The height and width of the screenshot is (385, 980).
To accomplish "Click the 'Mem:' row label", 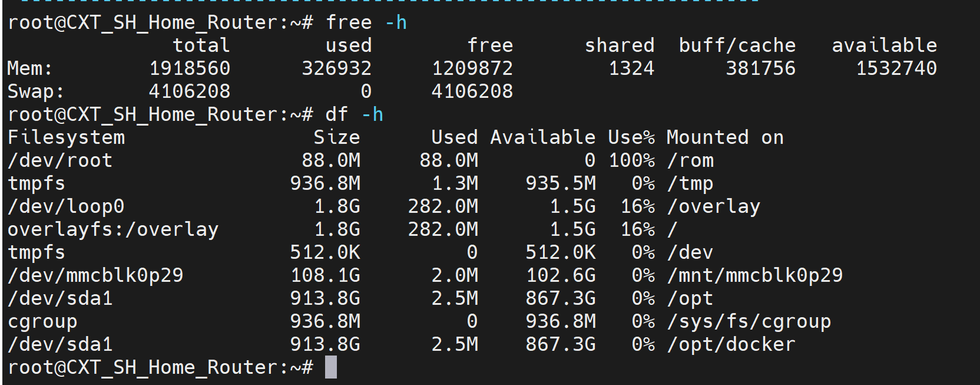I will coord(30,68).
